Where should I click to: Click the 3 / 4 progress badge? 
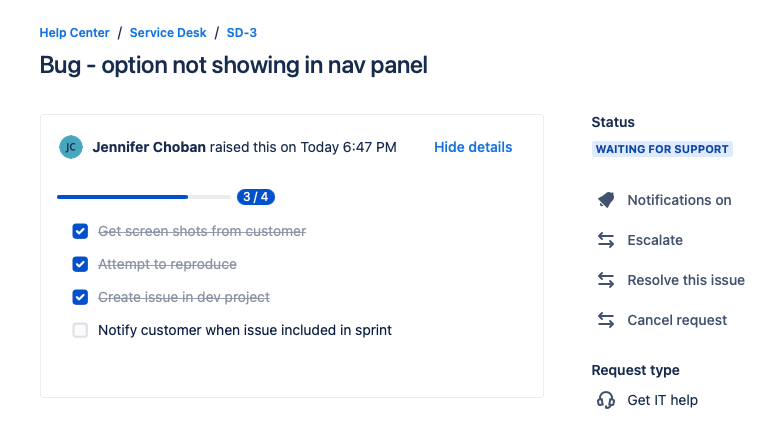[x=256, y=197]
